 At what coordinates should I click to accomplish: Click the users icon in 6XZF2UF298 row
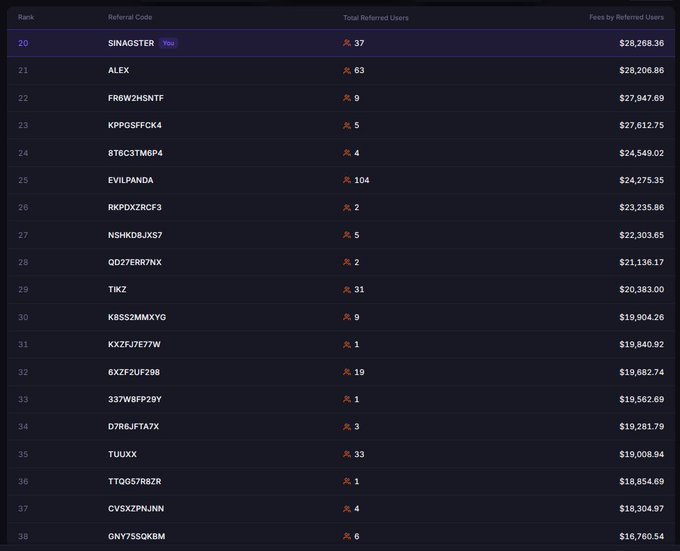coord(347,372)
